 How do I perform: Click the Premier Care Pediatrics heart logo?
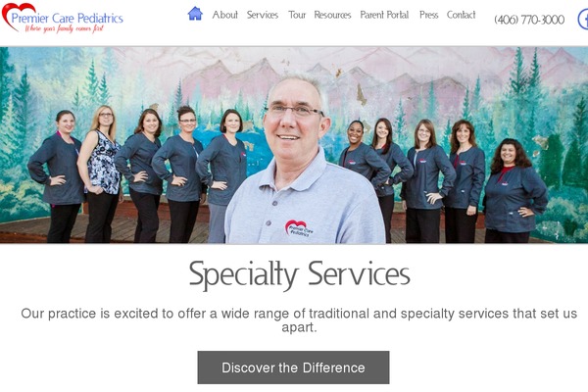pyautogui.click(x=18, y=15)
